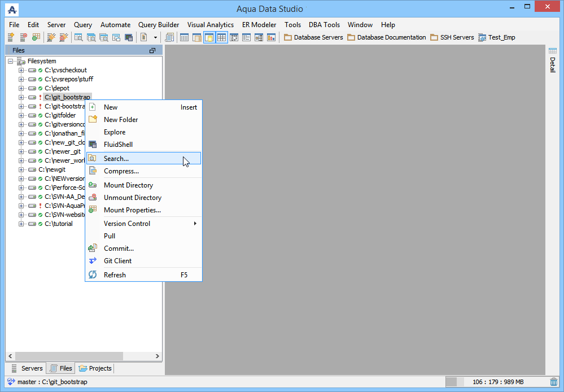Select Explore in the context menu
This screenshot has height=392, width=564.
point(143,132)
